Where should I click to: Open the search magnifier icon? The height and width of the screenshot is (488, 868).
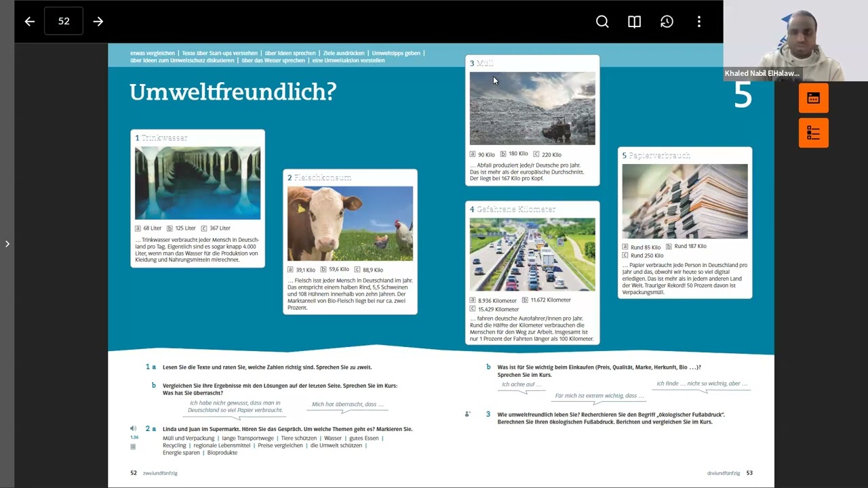[x=602, y=22]
